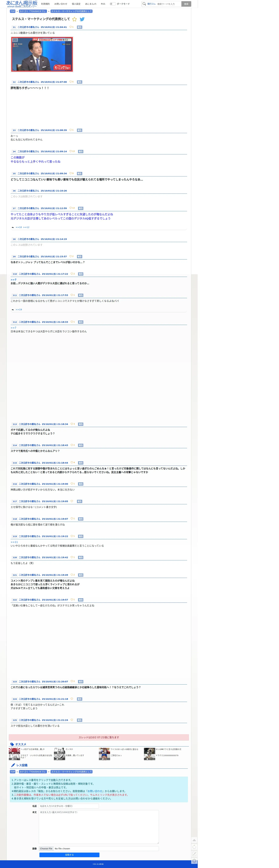The width and height of the screenshot is (279, 868).
Task: Click the heart icon on post 21
Action: coord(72,575)
